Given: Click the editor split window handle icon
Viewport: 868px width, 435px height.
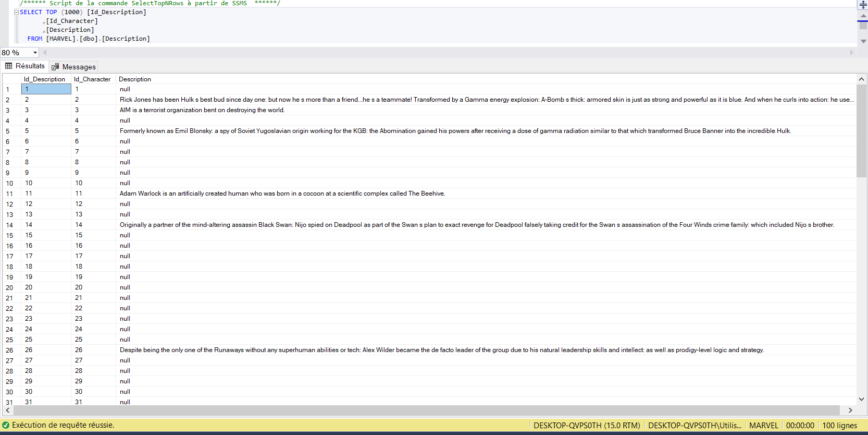Looking at the screenshot, I should pos(863,5).
